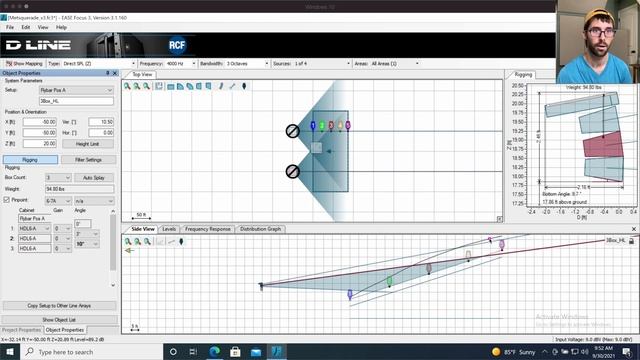This screenshot has height=360, width=640.
Task: Select the fifth audience area shape tool
Action: tap(209, 86)
